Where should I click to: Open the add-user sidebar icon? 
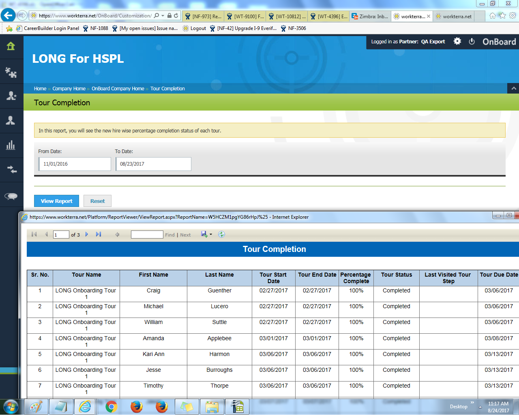coord(11,96)
